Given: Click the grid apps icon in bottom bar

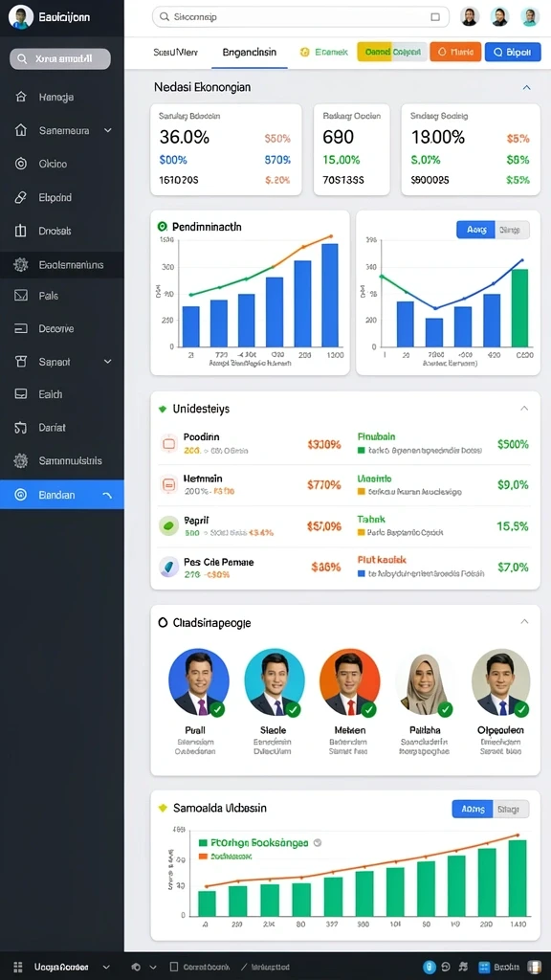Looking at the screenshot, I should 18,967.
